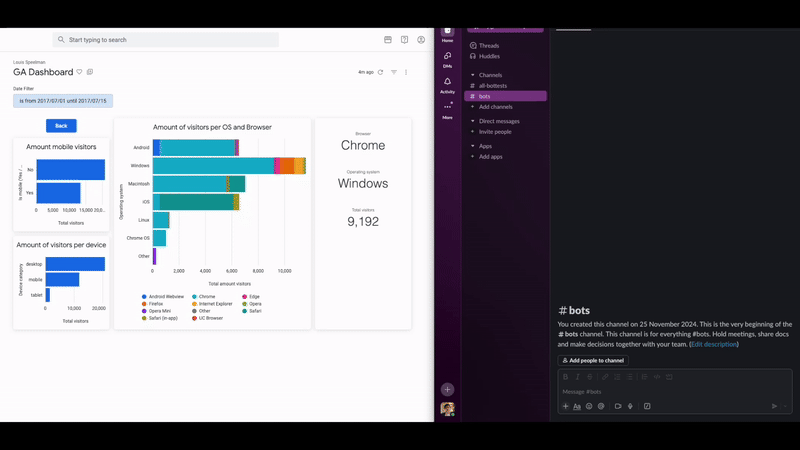Viewport: 800px width, 450px height.
Task: Click the Edit description link
Action: click(714, 344)
